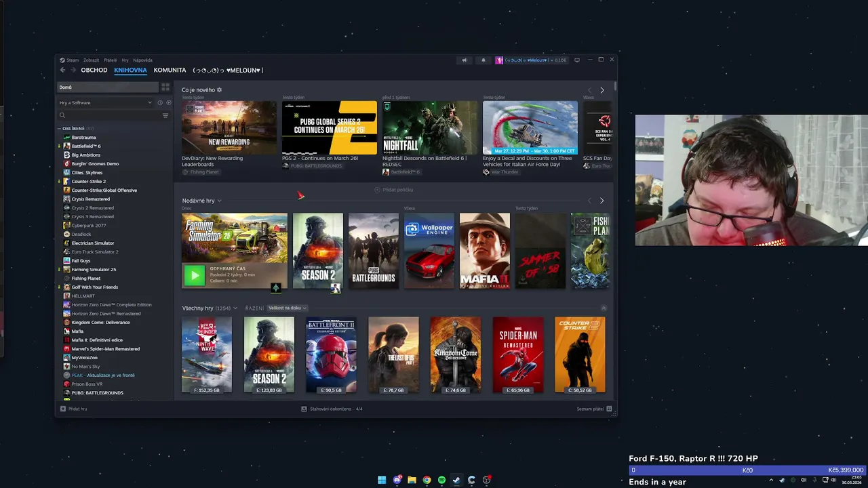The height and width of the screenshot is (488, 868).
Task: Open Windows Start button in taskbar
Action: [382, 480]
